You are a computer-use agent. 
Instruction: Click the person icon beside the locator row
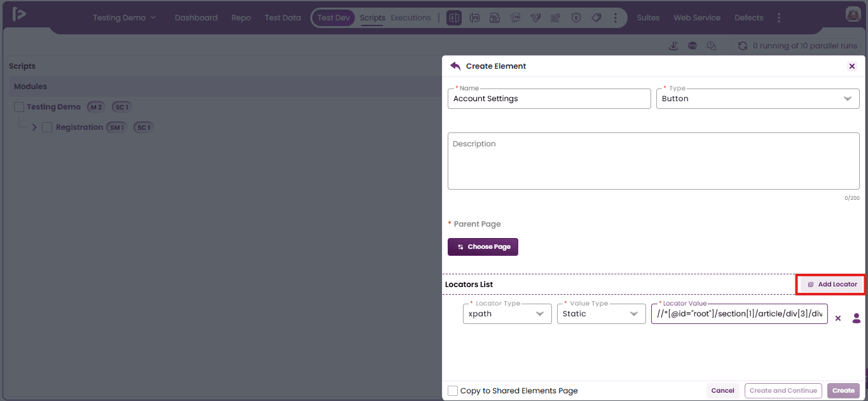click(x=857, y=318)
